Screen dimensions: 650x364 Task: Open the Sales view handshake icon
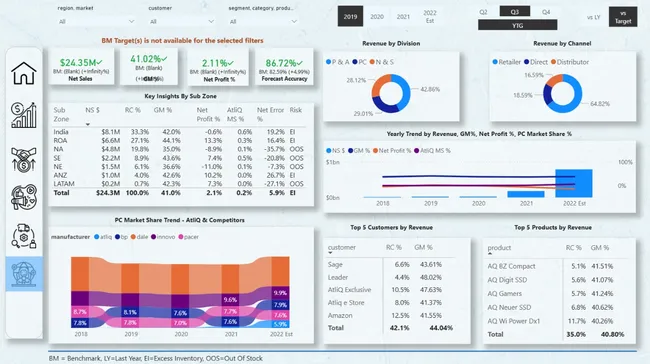[x=24, y=159]
